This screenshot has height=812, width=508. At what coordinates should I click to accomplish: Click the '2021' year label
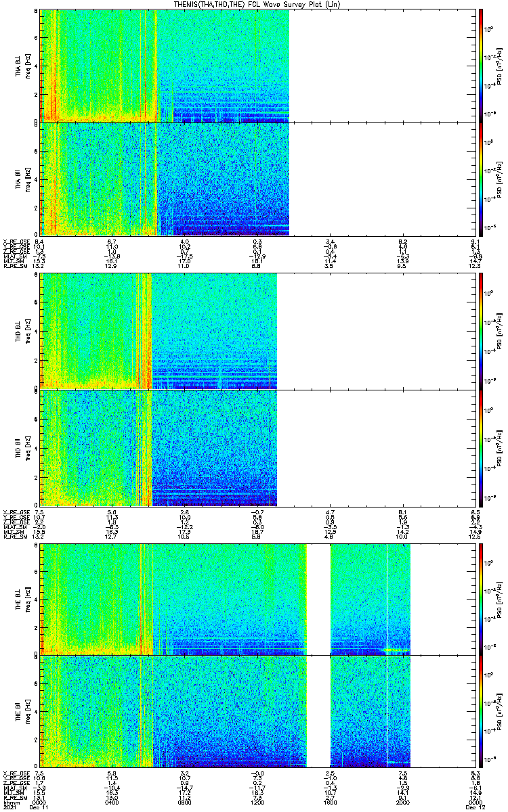9,807
